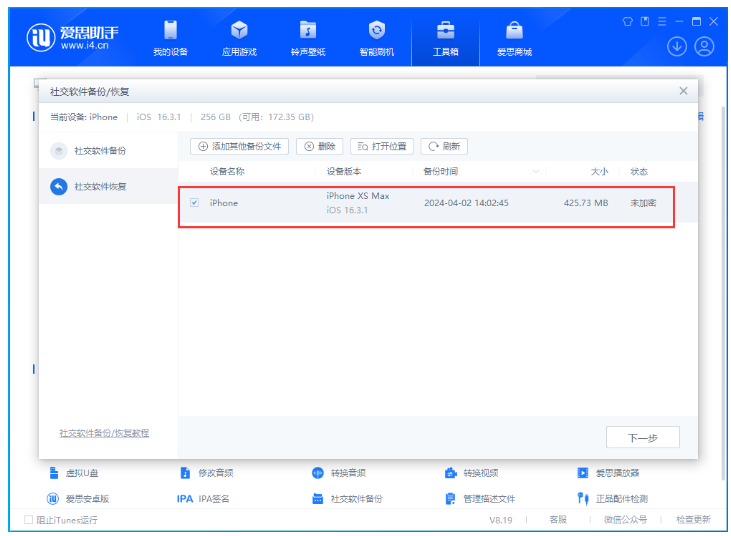Select 社交软件备份 in the sidebar
Screen dimensions: 731x536
pos(108,151)
